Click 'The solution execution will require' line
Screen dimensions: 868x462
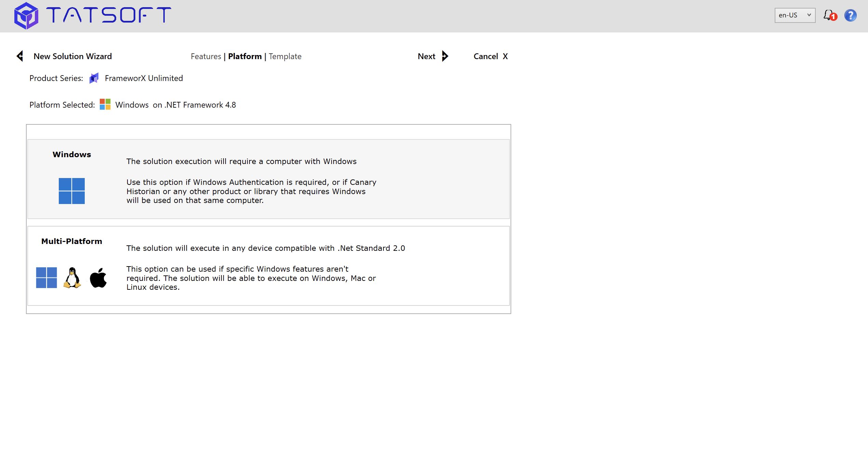241,161
